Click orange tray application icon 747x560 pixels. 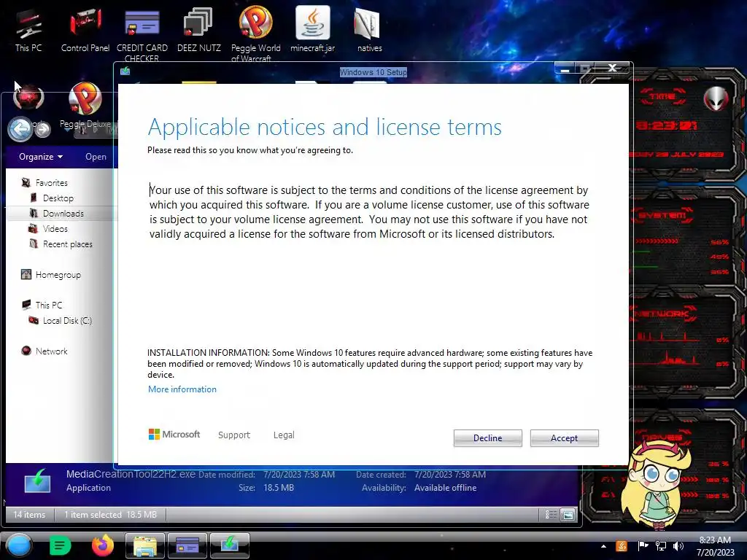pyautogui.click(x=622, y=546)
